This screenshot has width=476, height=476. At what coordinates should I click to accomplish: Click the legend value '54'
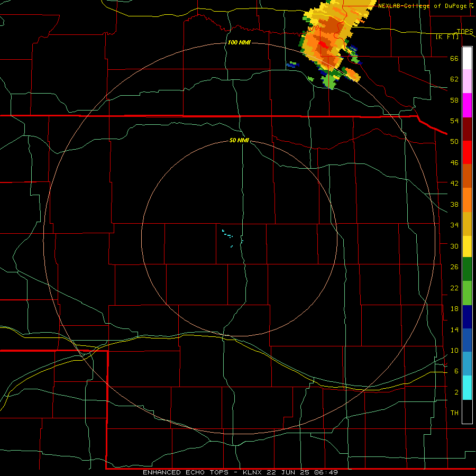click(454, 121)
